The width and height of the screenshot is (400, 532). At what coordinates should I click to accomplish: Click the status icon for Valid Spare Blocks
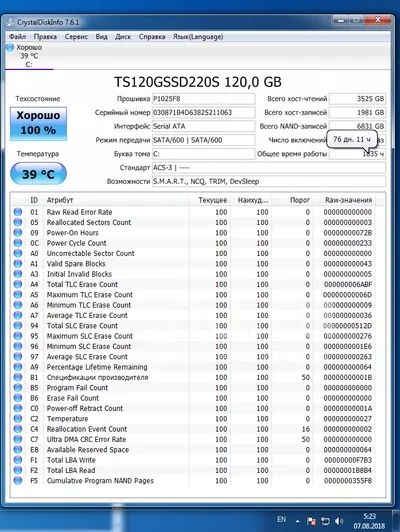point(18,264)
